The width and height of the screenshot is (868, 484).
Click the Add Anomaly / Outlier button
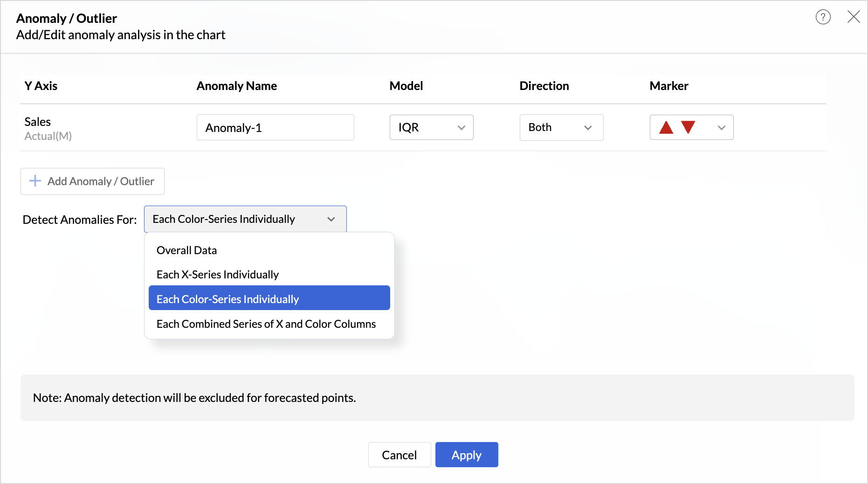pos(92,181)
